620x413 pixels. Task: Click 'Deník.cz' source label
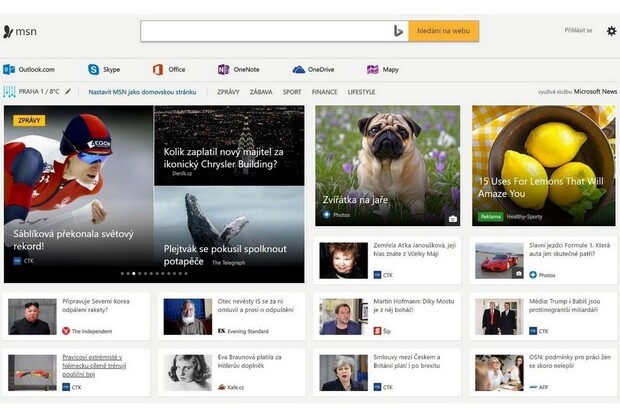point(182,173)
